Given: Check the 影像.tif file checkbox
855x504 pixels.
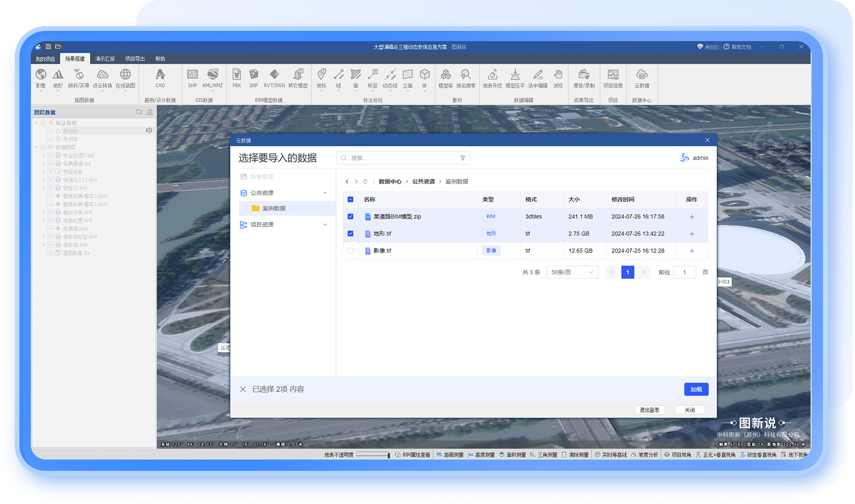Looking at the screenshot, I should click(x=350, y=251).
